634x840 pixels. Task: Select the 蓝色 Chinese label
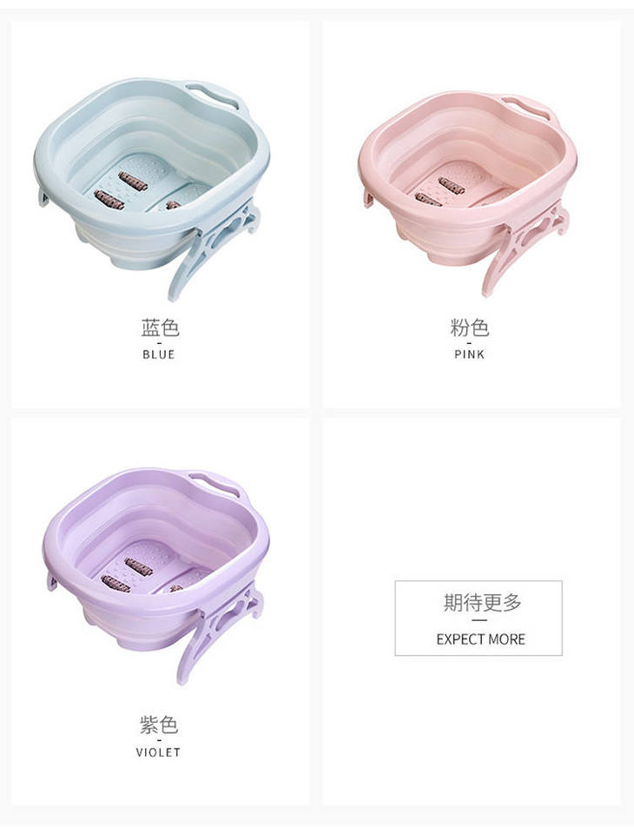(x=160, y=327)
